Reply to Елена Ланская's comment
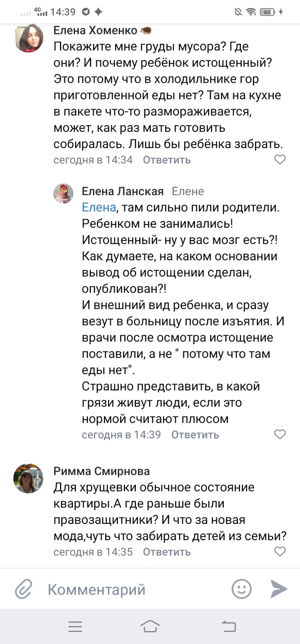 (x=195, y=435)
